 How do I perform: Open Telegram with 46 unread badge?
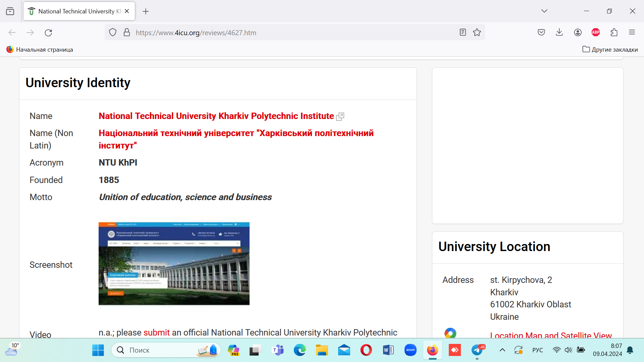(x=477, y=350)
